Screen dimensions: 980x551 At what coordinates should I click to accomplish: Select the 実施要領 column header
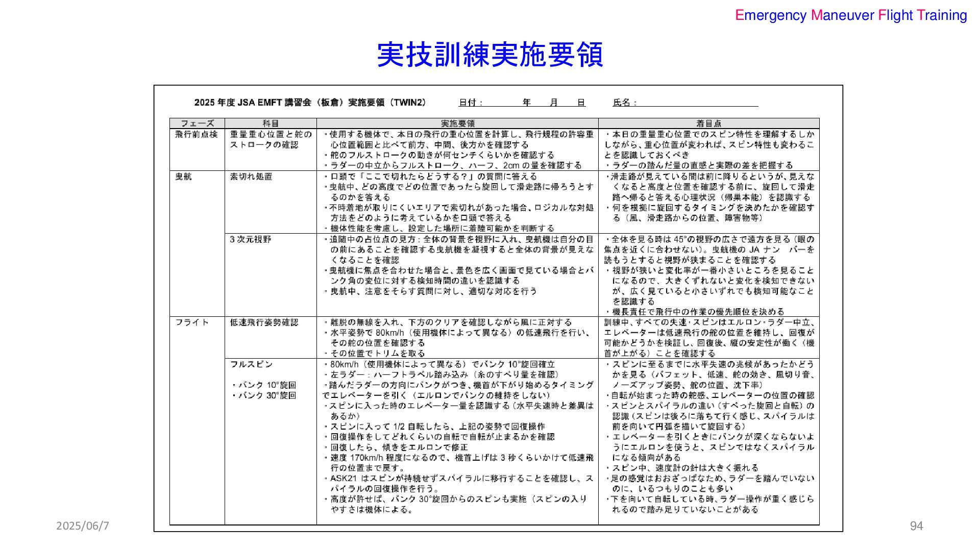click(x=457, y=123)
